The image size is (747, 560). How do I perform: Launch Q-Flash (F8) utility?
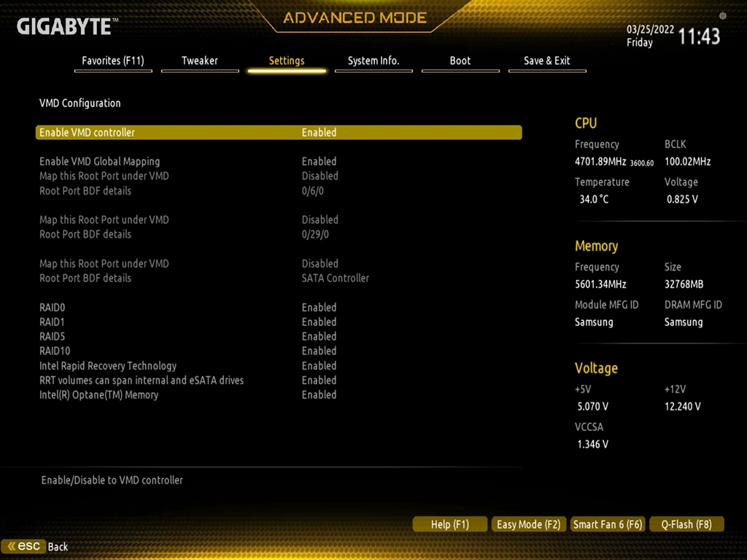[686, 524]
